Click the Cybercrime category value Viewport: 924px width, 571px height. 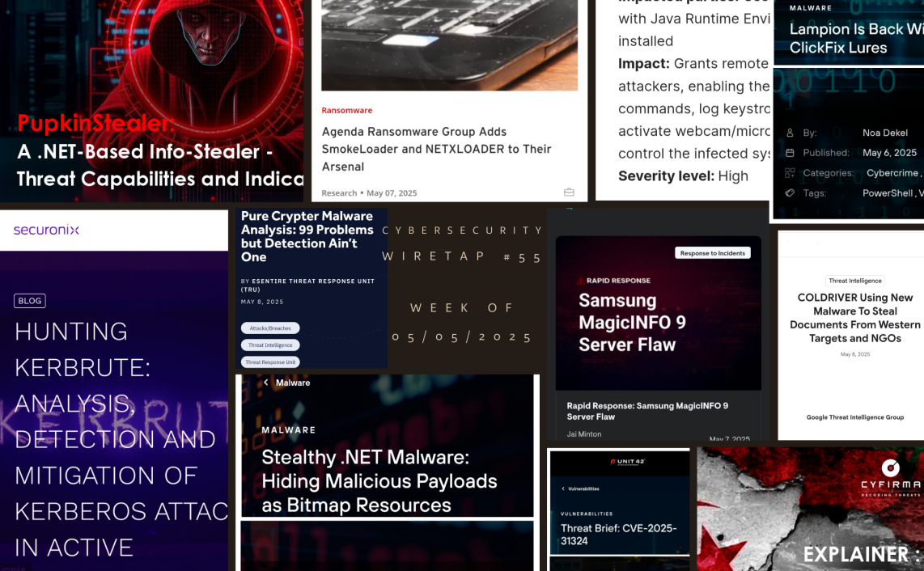[x=892, y=172]
